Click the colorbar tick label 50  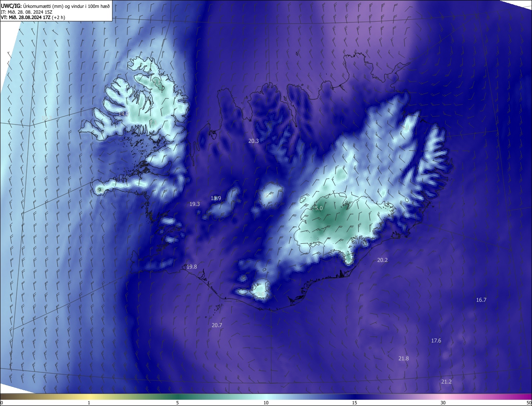pyautogui.click(x=529, y=403)
